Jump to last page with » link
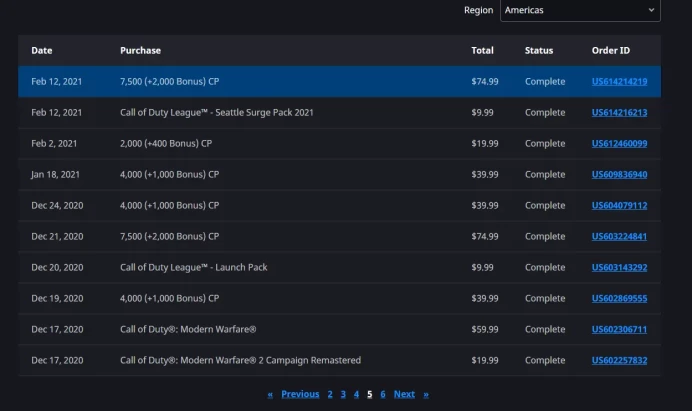Image resolution: width=692 pixels, height=411 pixels. click(426, 394)
